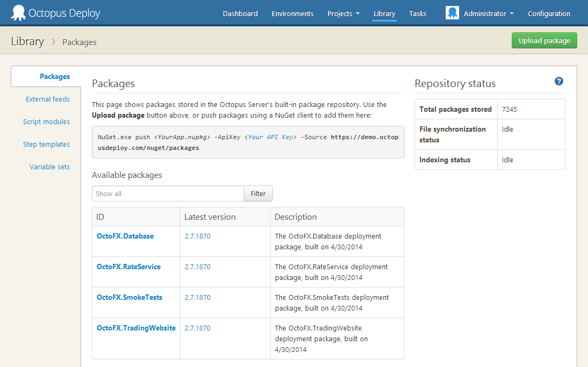
Task: Navigate to the Dashboard
Action: coord(240,13)
